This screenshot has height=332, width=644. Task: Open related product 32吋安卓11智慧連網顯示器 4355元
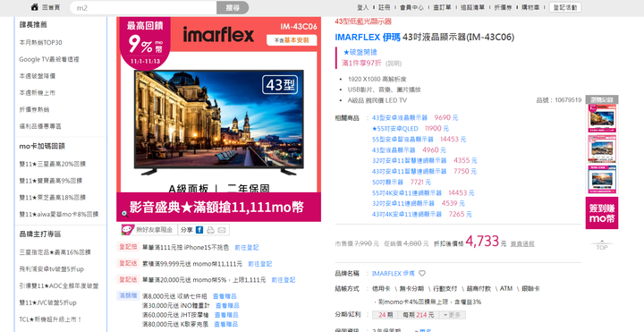point(409,161)
